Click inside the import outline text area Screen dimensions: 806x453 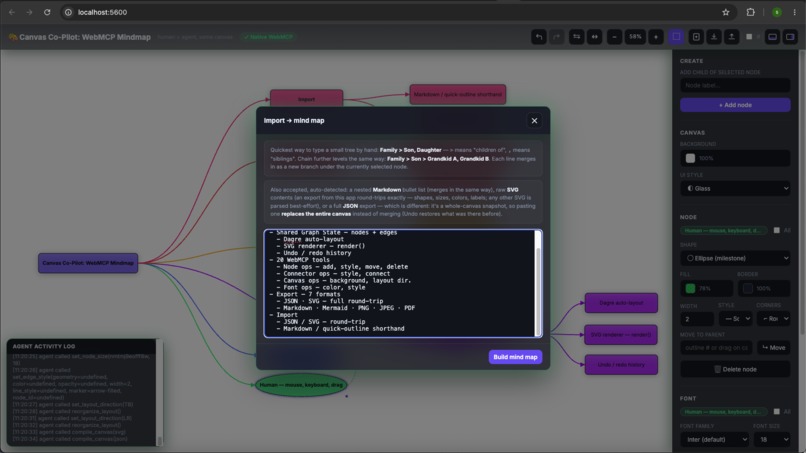coord(399,283)
